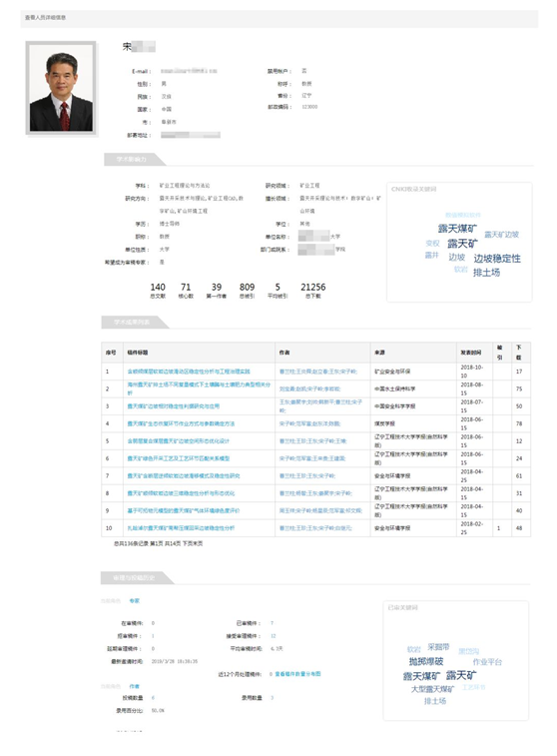Open article title in row 4 from 煤炭学报
Image resolution: width=557 pixels, height=756 pixels.
(181, 423)
